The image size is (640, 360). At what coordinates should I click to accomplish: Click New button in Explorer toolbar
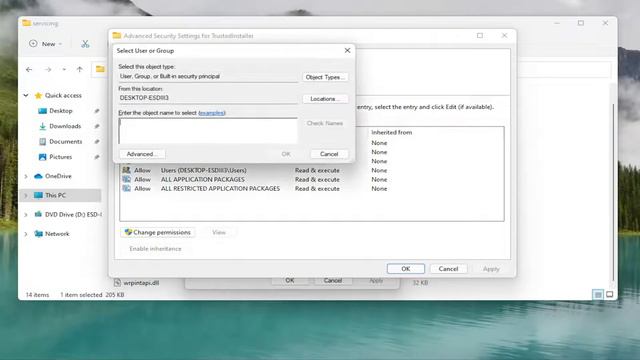click(x=45, y=44)
